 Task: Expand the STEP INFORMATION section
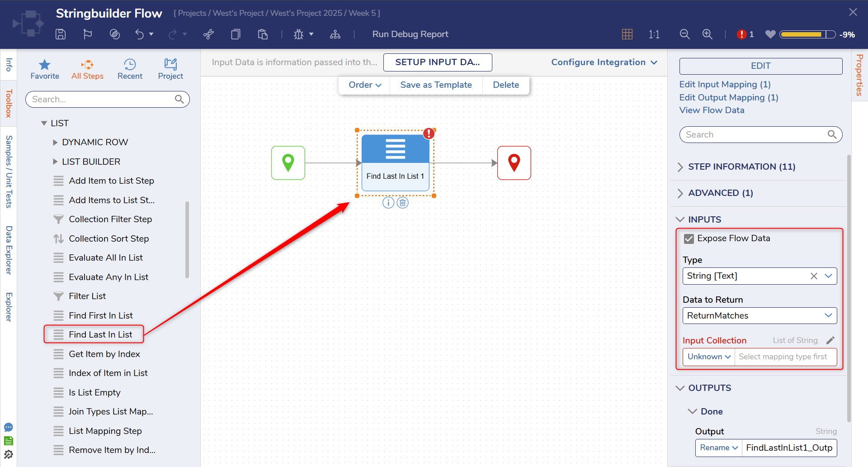741,167
